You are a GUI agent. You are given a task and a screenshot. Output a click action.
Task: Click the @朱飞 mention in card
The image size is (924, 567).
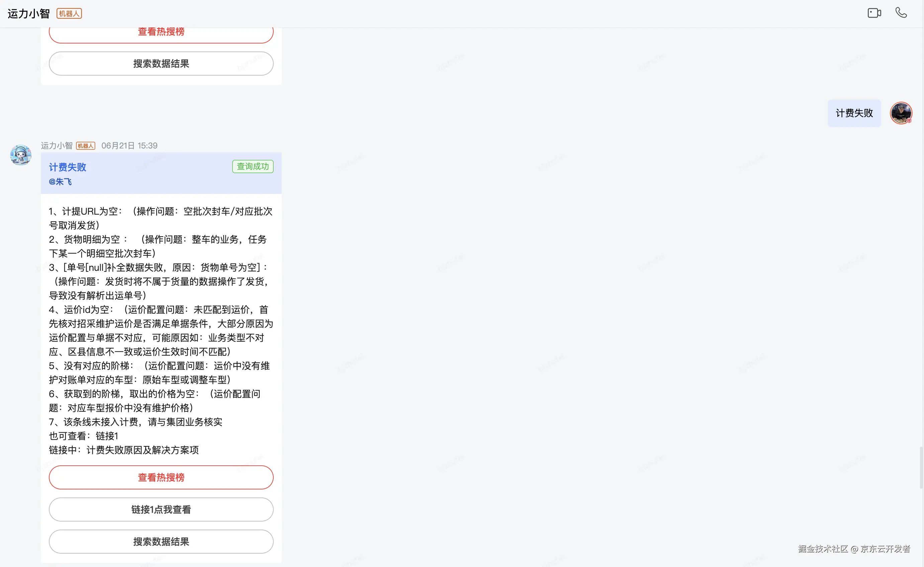[61, 182]
